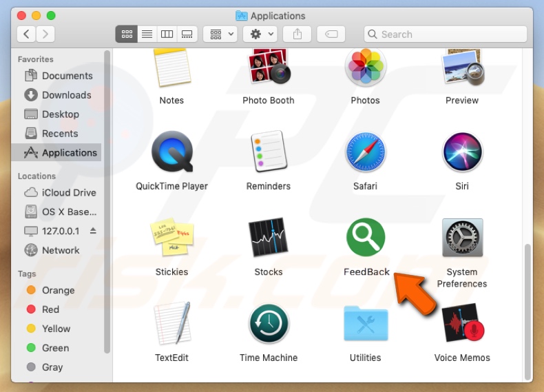Open the Photos app icon
The image size is (544, 392).
tap(366, 67)
